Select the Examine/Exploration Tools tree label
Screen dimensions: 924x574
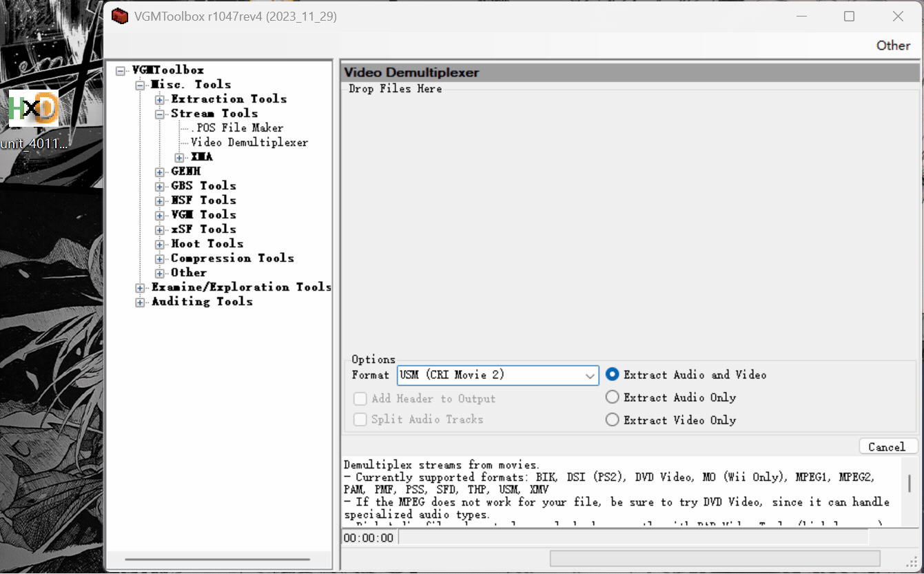click(x=242, y=287)
